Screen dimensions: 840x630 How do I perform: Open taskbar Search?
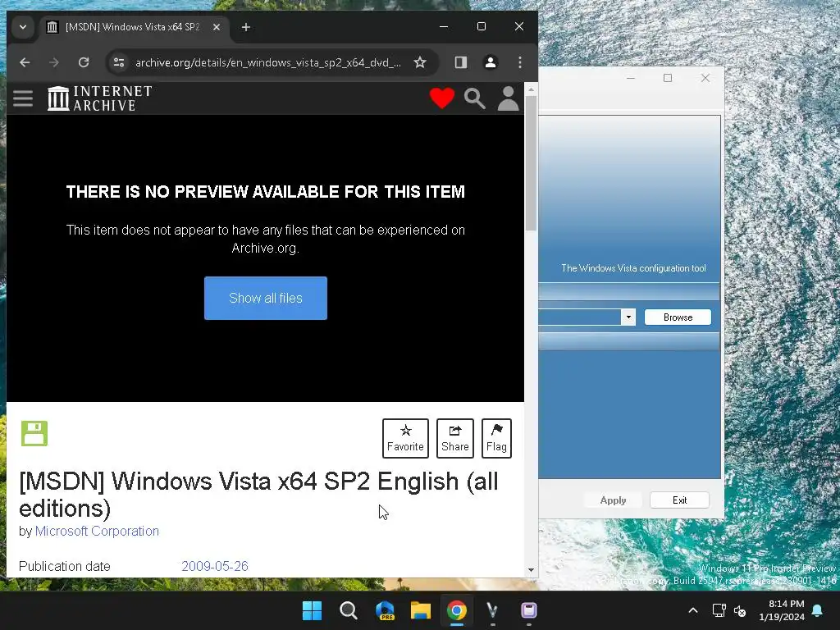[348, 610]
